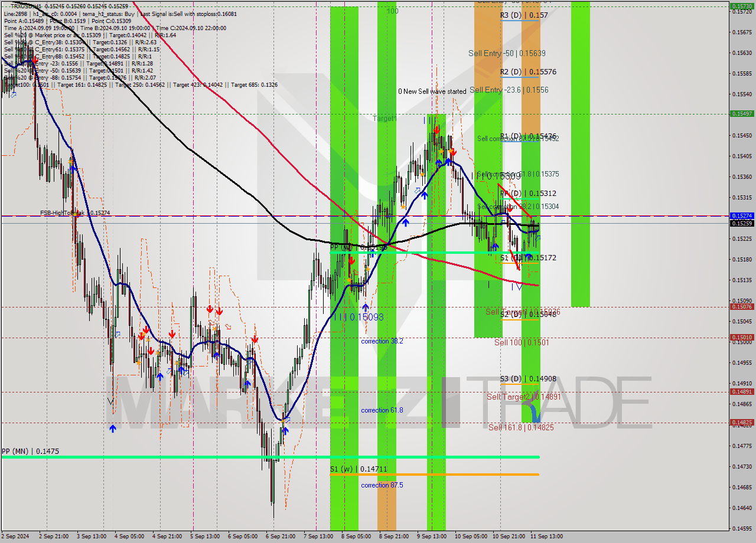
Task: Select the '11 Sep 13:00' time axis label
Action: (x=546, y=537)
